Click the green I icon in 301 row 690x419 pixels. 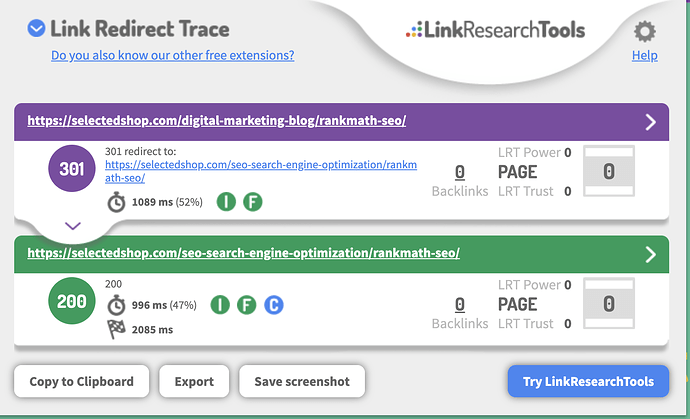coord(226,202)
